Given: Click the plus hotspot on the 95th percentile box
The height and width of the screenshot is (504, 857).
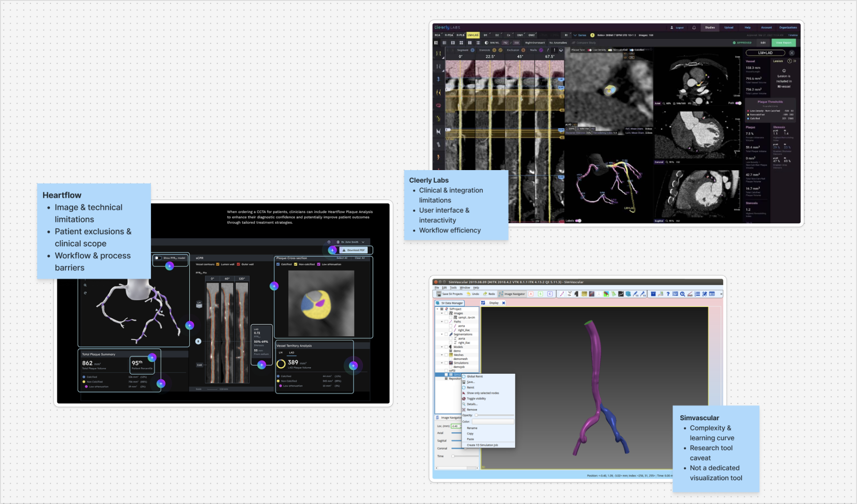Looking at the screenshot, I should 152,357.
